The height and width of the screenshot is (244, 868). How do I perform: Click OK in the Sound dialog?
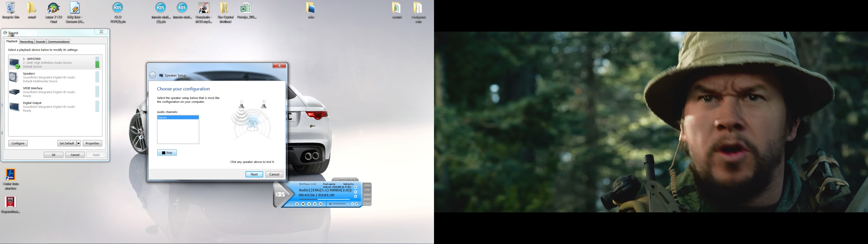pos(54,155)
